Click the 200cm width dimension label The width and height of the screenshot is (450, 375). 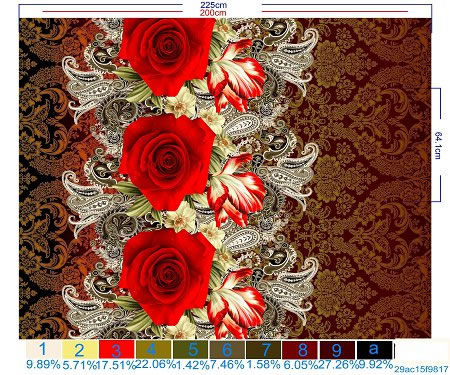coord(213,13)
